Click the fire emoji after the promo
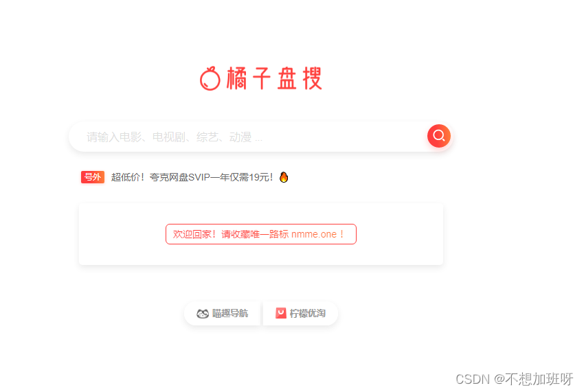 point(284,177)
